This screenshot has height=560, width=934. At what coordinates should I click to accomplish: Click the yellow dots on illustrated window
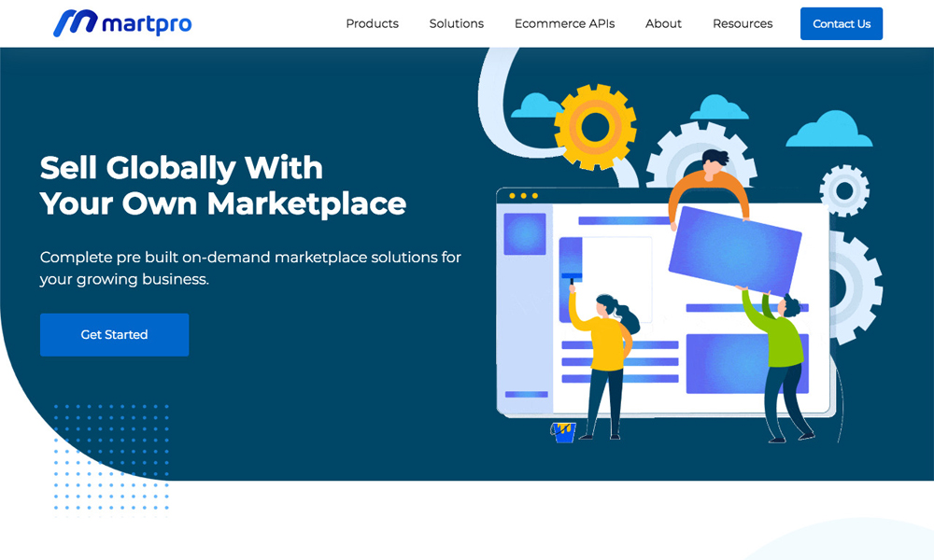[523, 196]
